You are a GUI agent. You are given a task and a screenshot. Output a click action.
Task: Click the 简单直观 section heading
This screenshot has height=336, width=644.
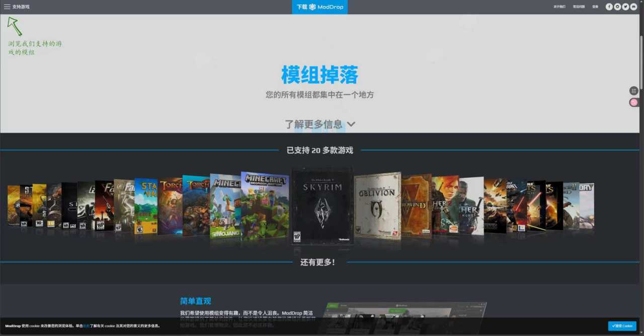196,301
